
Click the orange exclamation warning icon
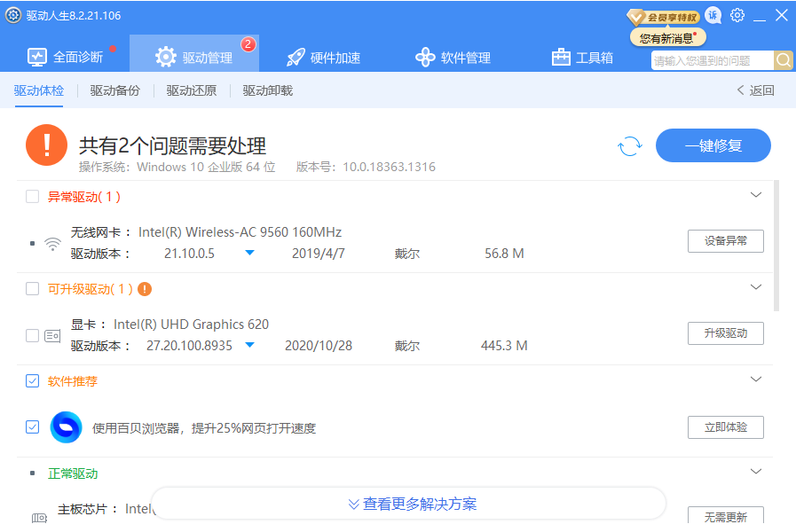(x=47, y=145)
